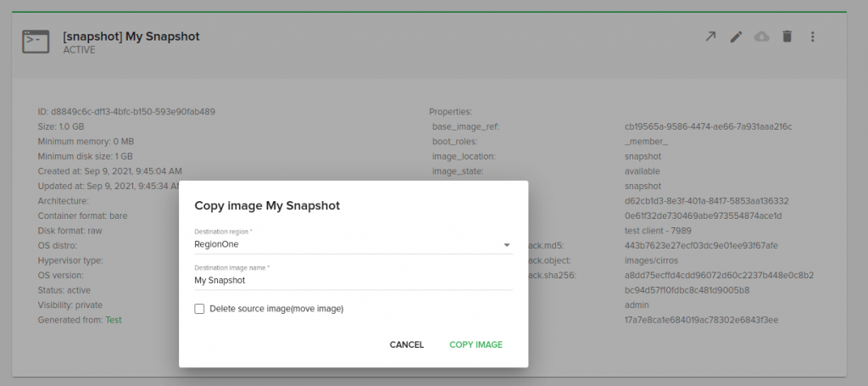The image size is (868, 386).
Task: Enable Delete source image checkbox
Action: click(199, 309)
